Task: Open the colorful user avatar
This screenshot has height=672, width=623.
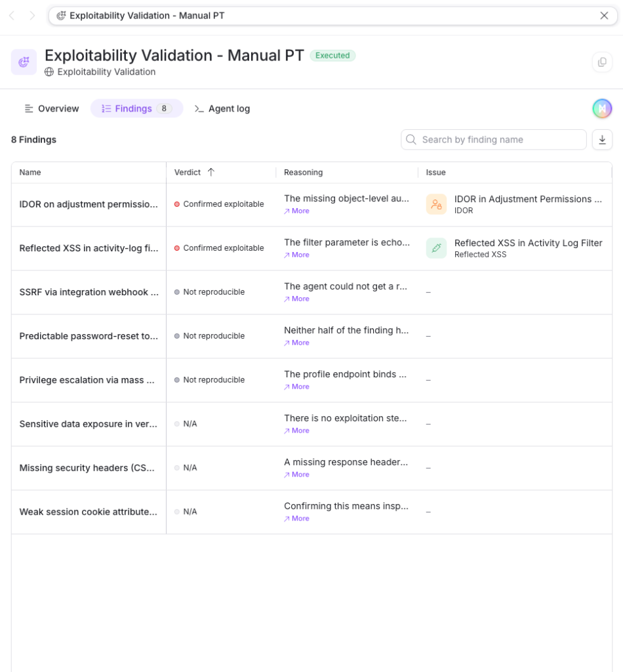Action: (602, 108)
